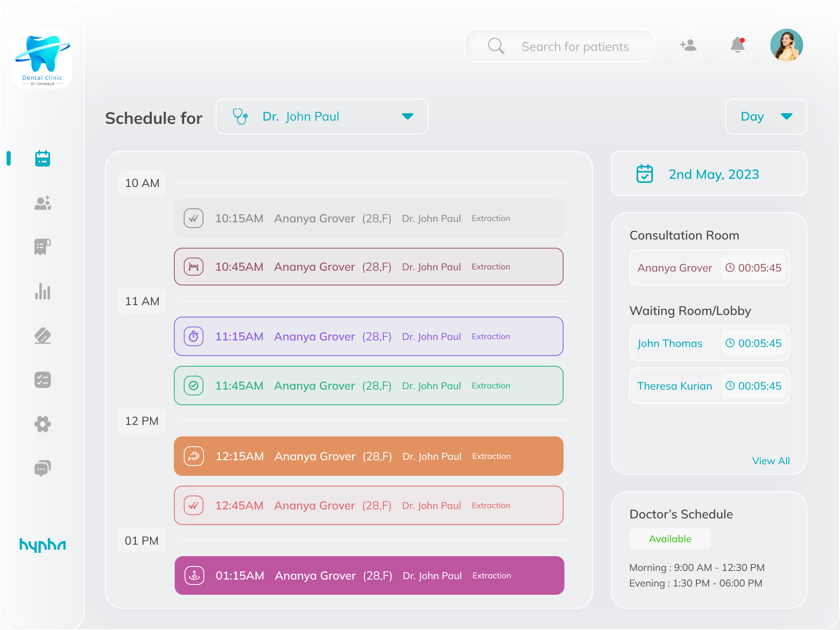Select the 01:15AM purple appointment row
This screenshot has width=840, height=630.
tap(369, 575)
